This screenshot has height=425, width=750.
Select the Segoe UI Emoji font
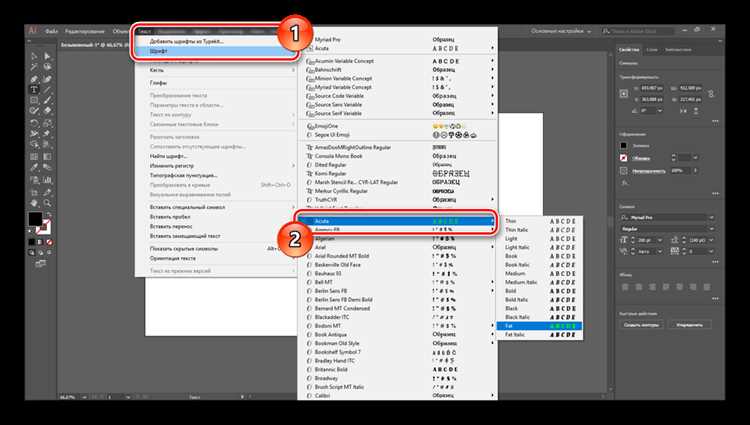[x=332, y=135]
